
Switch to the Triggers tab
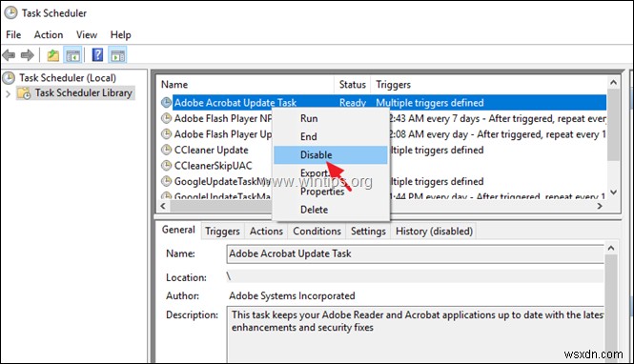pos(222,232)
